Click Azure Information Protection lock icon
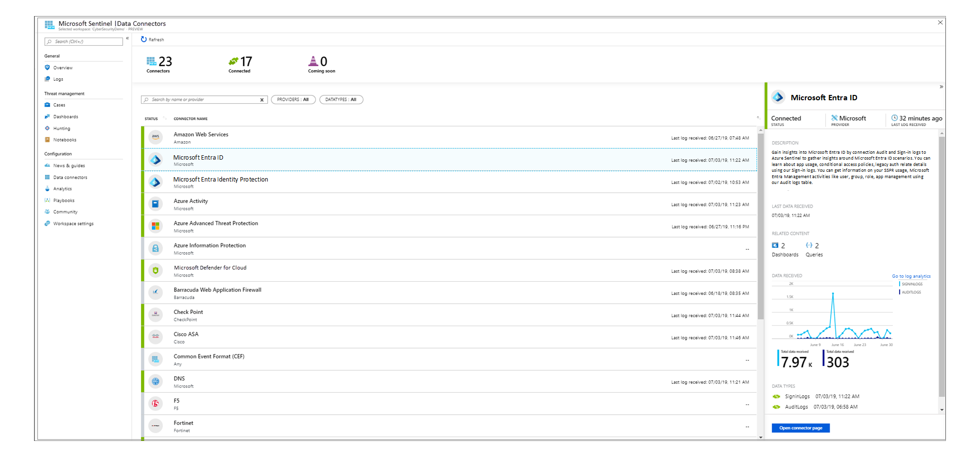Screen dimensions: 980x457 (155, 248)
